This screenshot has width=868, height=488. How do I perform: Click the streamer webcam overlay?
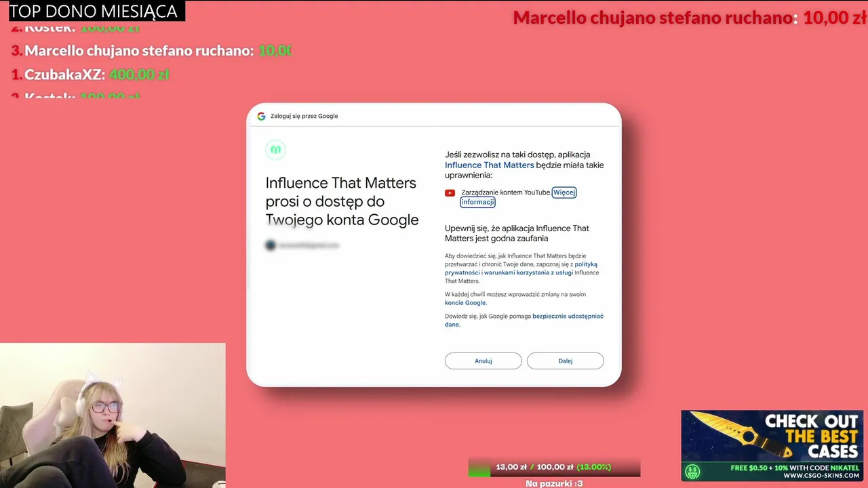click(x=113, y=415)
